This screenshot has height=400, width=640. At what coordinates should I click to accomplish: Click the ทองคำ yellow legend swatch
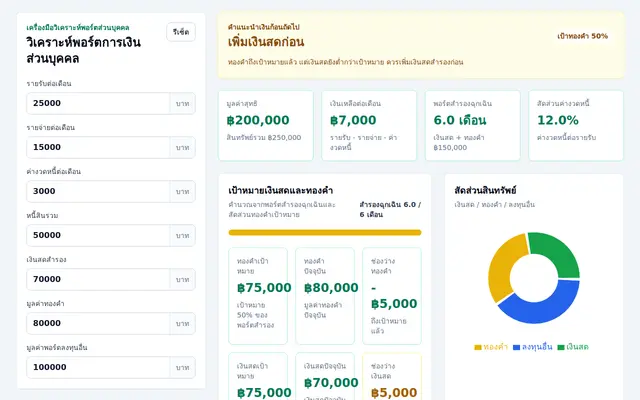(x=478, y=347)
